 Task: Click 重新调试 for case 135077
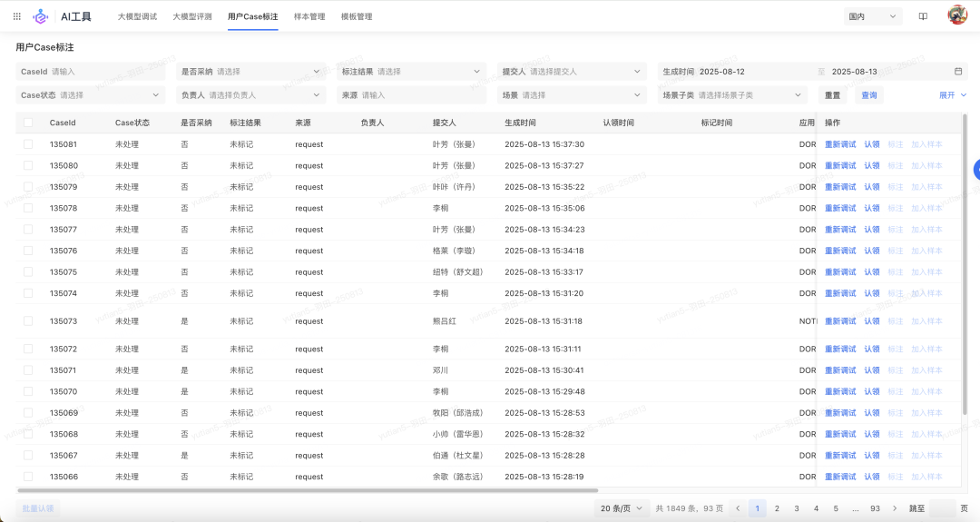coord(840,230)
